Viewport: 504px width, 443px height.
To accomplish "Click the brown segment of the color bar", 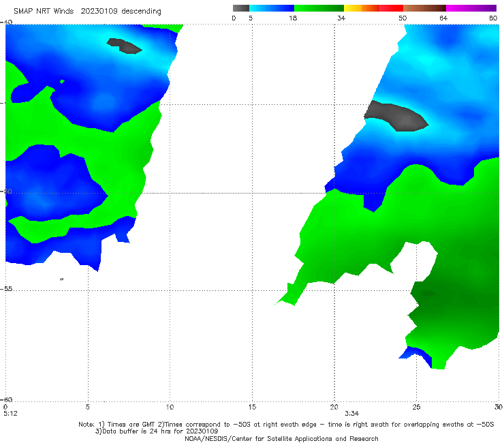I will click(x=424, y=8).
